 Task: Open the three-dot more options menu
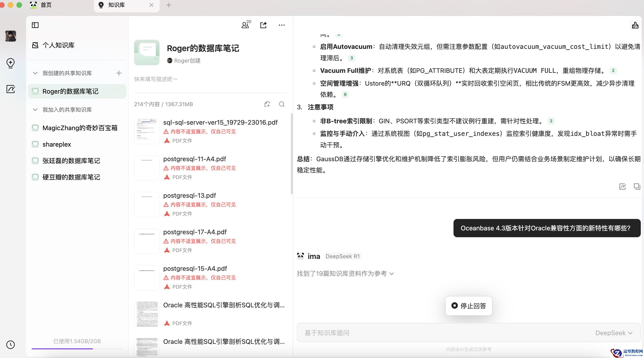coord(282,25)
